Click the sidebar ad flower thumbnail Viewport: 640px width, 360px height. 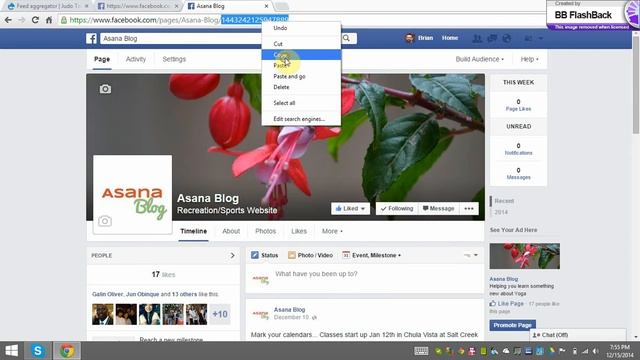pyautogui.click(x=524, y=256)
